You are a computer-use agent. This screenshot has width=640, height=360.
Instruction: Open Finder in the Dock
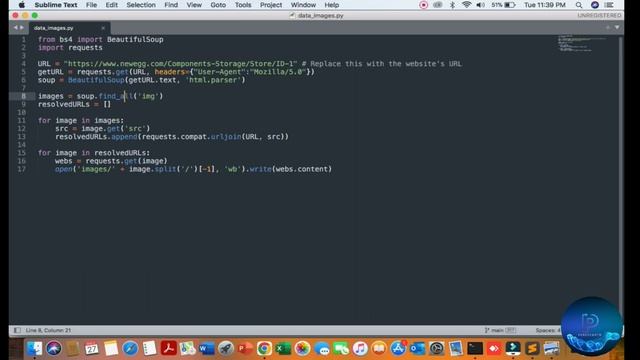(x=34, y=348)
